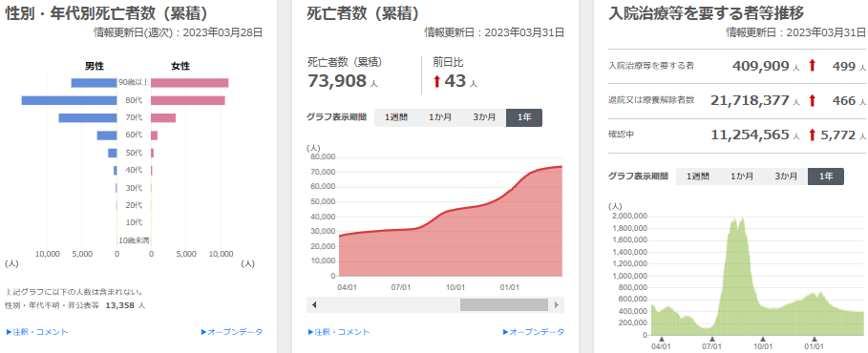Viewport: 868px width, 353px height.
Task: Click the female 60代 pink bar
Action: 155,135
